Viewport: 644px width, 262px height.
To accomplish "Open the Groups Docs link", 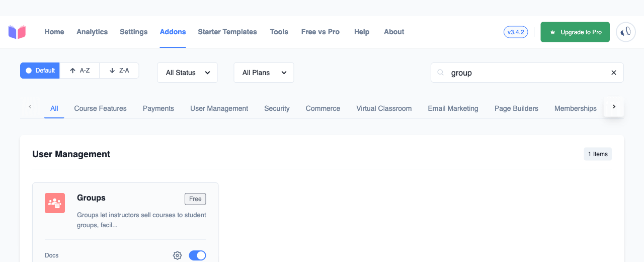I will 51,255.
